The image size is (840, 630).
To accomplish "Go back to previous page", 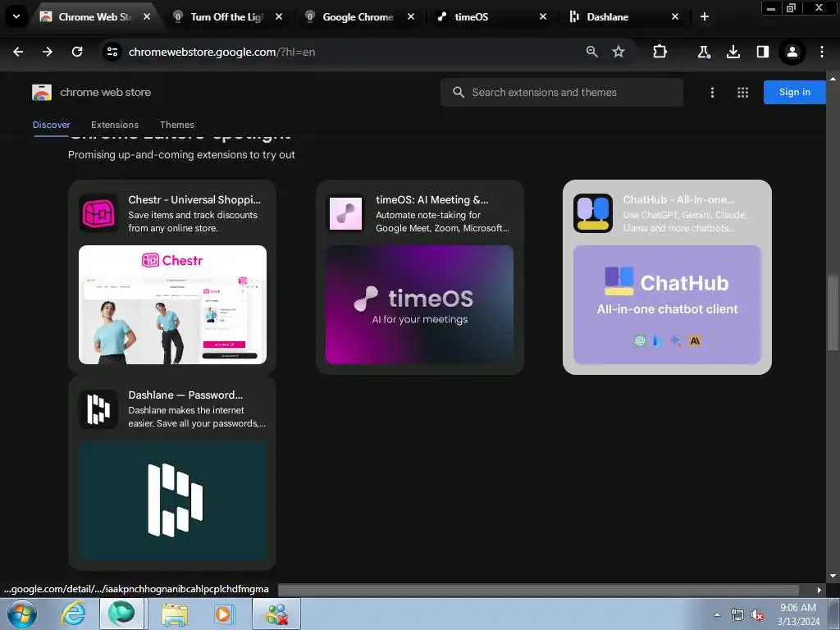I will click(x=18, y=52).
